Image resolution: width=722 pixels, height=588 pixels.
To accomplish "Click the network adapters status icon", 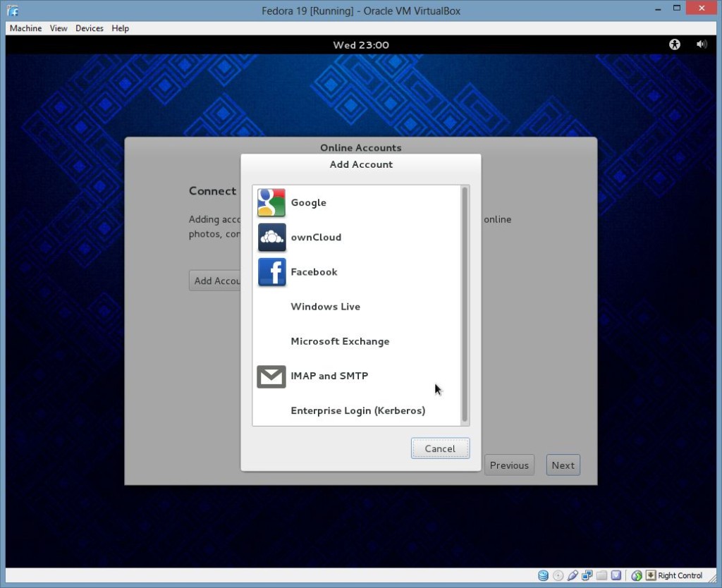I will coord(587,575).
